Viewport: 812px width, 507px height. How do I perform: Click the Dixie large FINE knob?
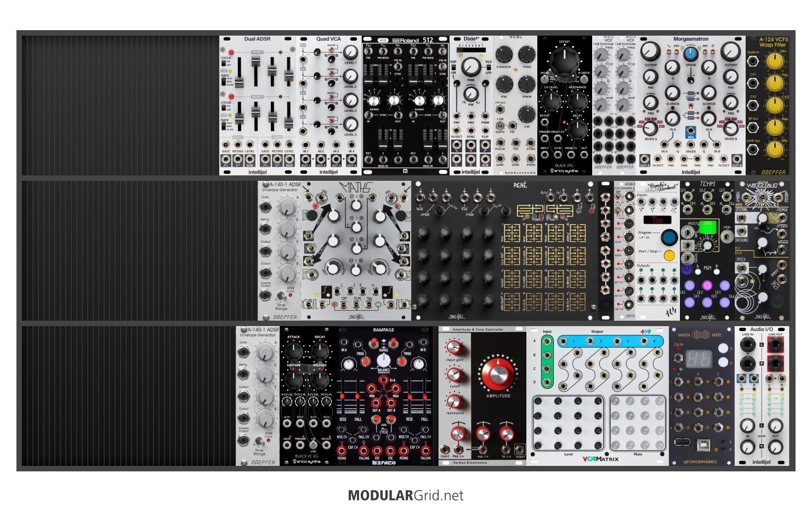coord(470,66)
